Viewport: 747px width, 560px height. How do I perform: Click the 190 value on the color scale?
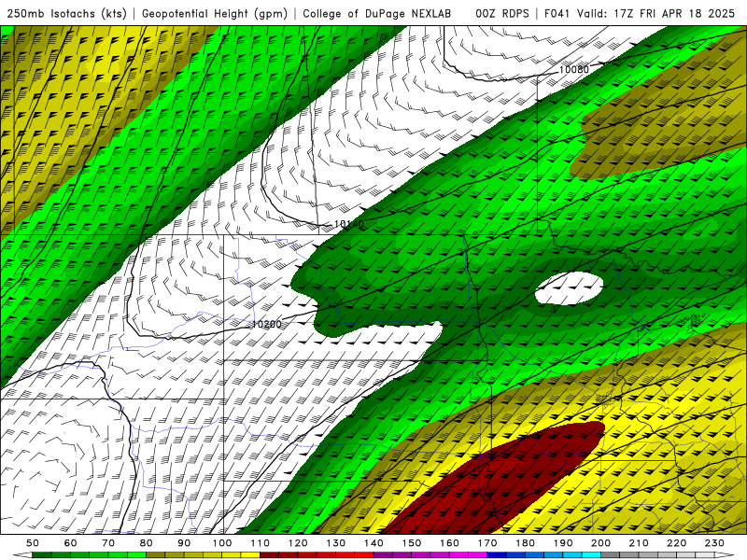coord(564,543)
